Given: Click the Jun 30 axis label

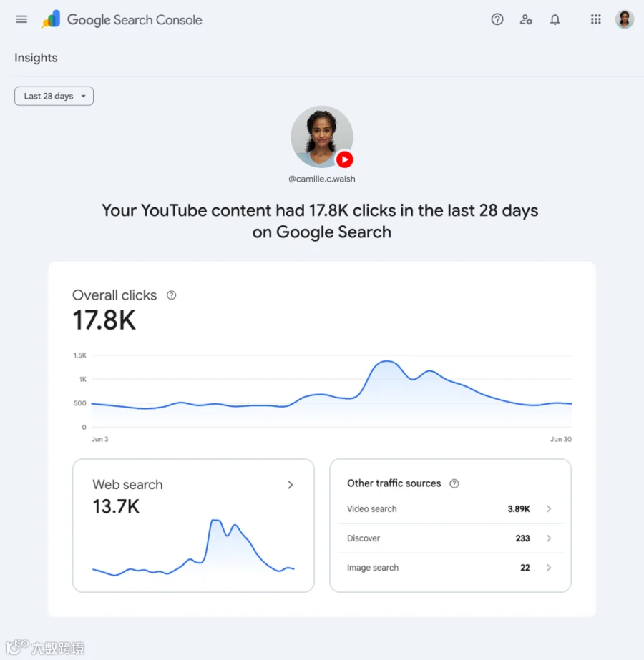Looking at the screenshot, I should pos(561,439).
